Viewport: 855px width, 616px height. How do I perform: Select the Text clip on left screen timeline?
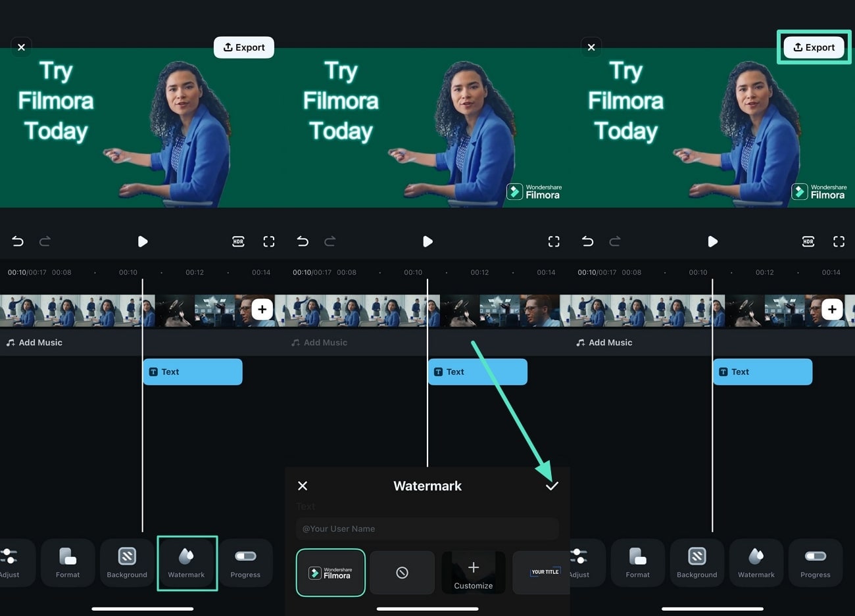[x=193, y=371]
